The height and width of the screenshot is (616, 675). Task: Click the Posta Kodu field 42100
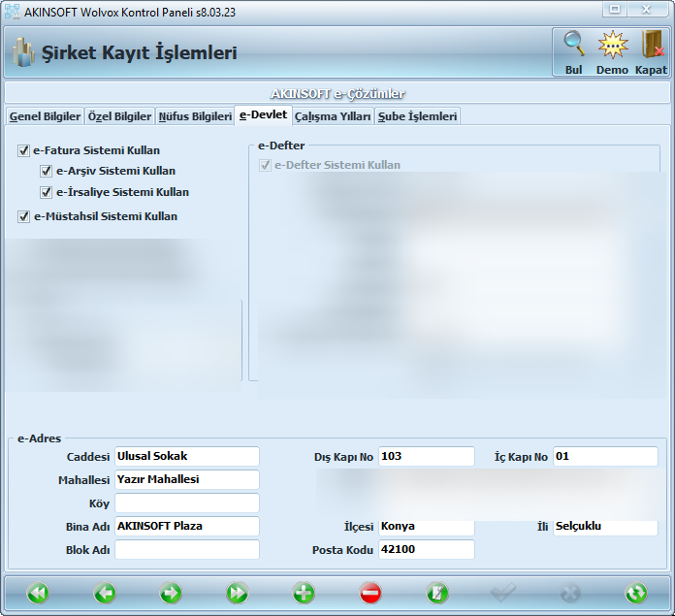[x=427, y=549]
